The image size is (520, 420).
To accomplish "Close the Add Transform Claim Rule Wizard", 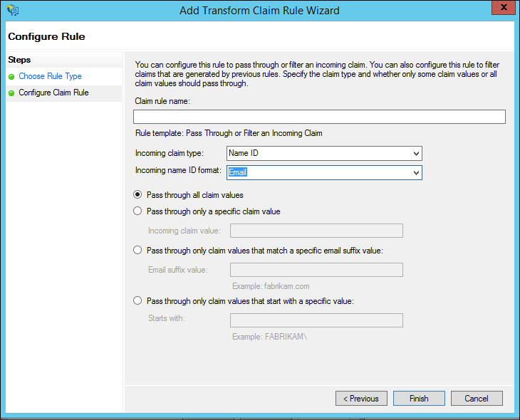I will click(x=503, y=8).
